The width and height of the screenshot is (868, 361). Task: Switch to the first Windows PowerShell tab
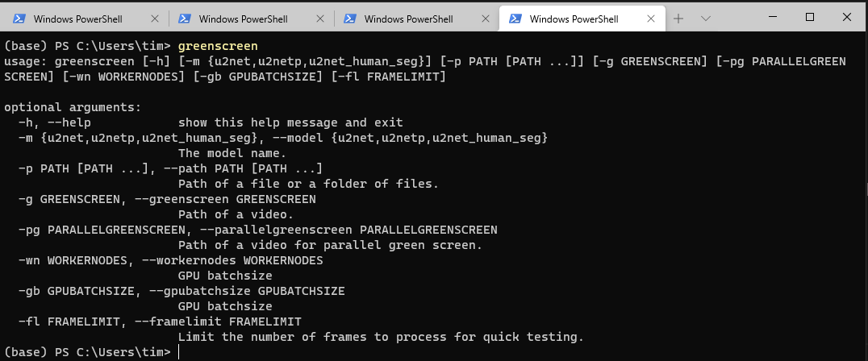click(x=77, y=19)
